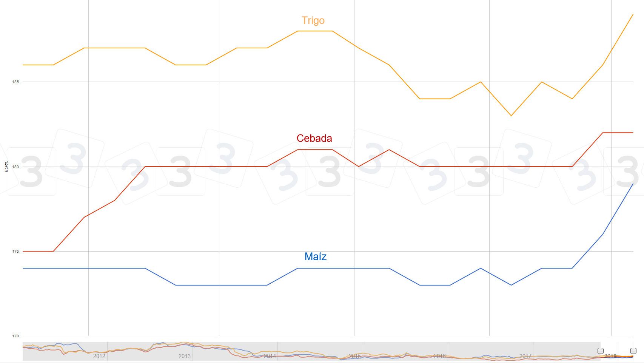The width and height of the screenshot is (644, 363).
Task: Click the Trigo series label
Action: (x=313, y=20)
